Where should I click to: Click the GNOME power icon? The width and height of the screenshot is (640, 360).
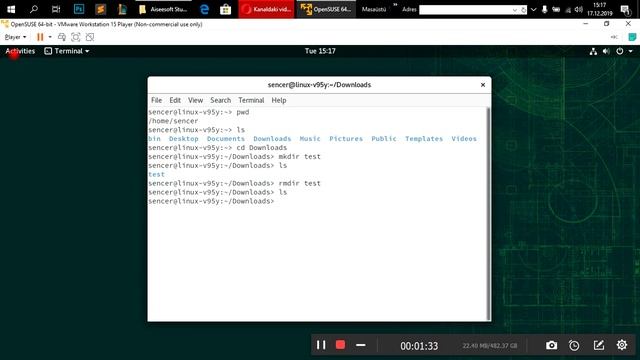(620, 51)
